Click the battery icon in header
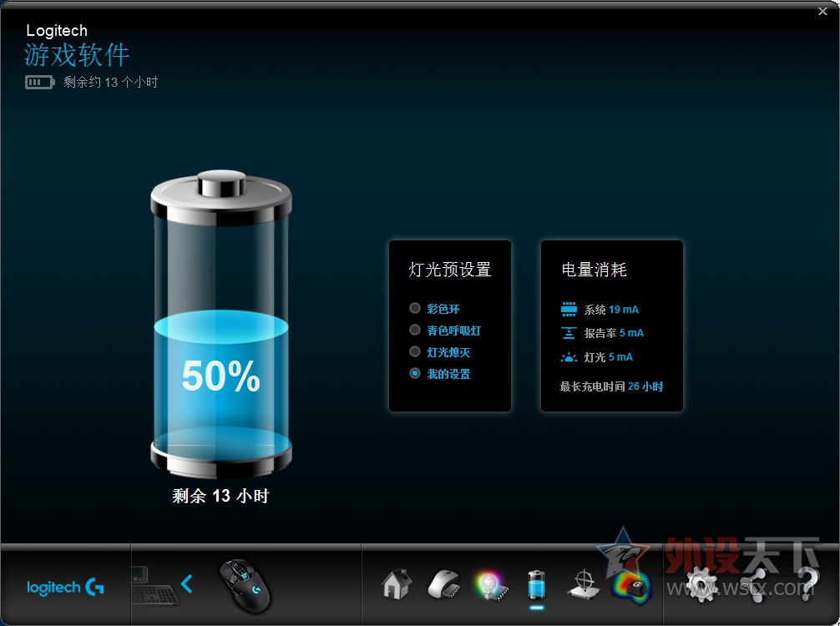The height and width of the screenshot is (626, 840). [39, 82]
